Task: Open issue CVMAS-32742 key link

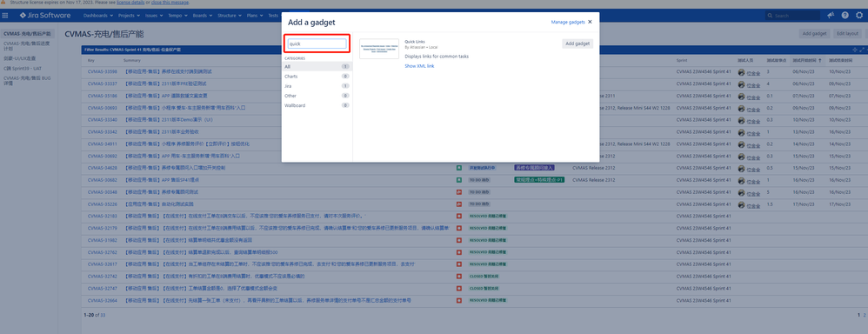Action: [x=103, y=276]
